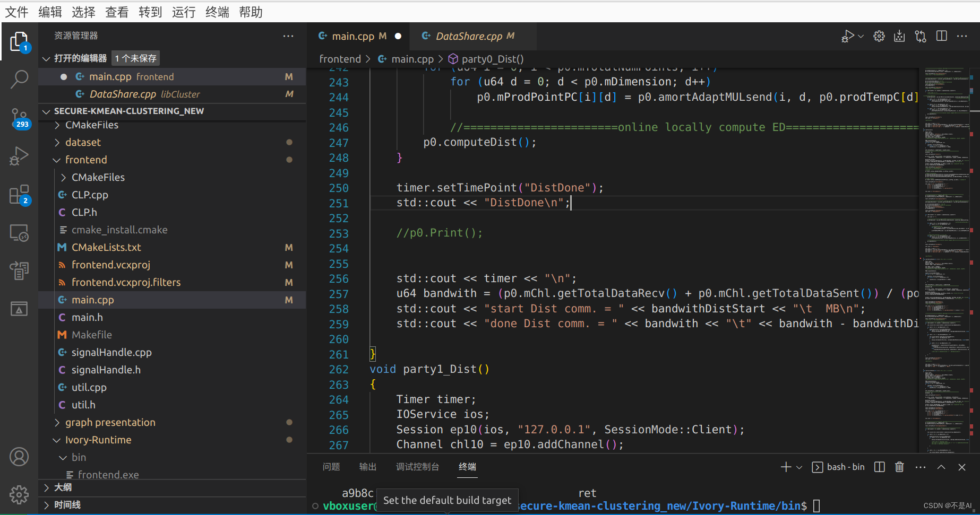The width and height of the screenshot is (980, 515).
Task: Select DataShare.cpp in open editors list
Action: (173, 94)
